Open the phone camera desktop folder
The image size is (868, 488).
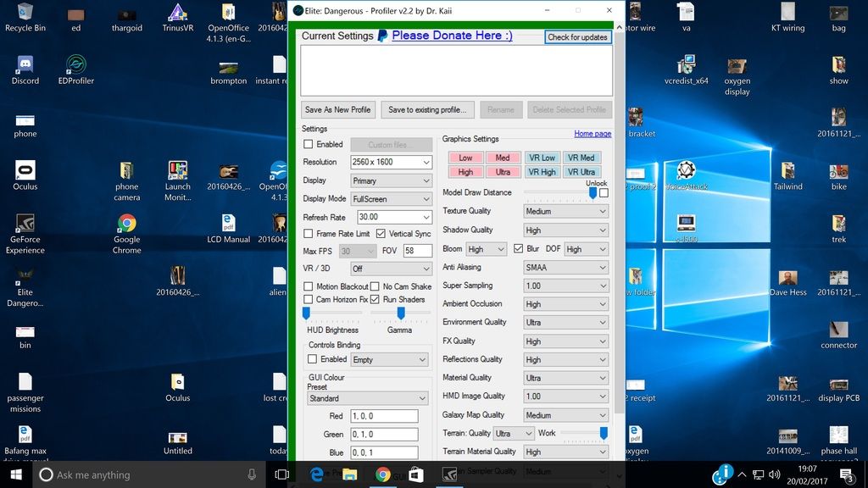[127, 181]
